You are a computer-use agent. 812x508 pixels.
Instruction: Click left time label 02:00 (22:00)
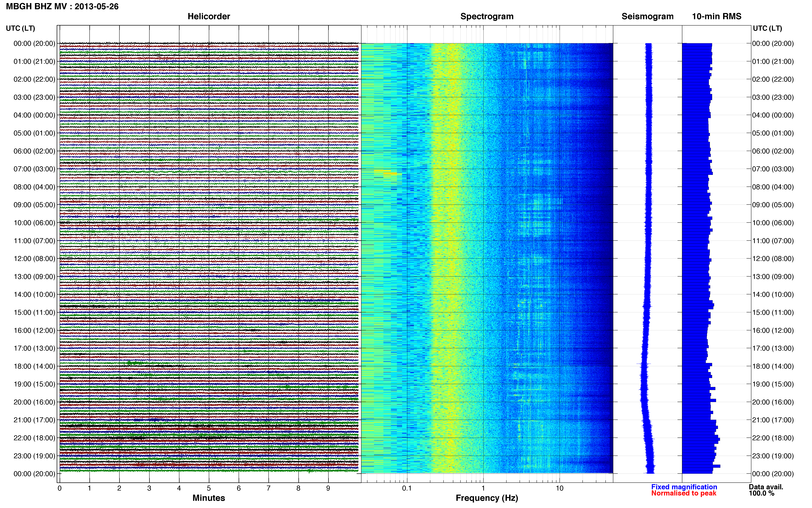[x=34, y=79]
